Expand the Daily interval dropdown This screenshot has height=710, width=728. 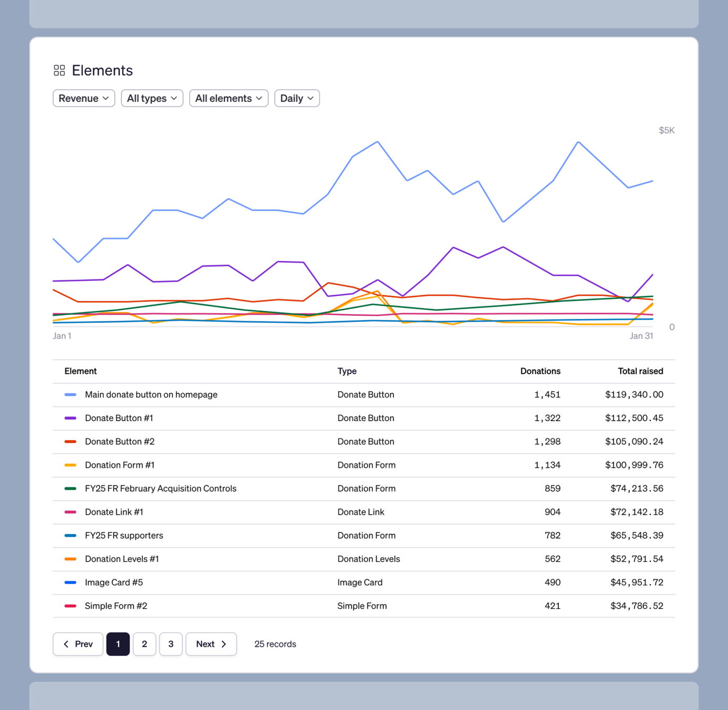pos(297,98)
